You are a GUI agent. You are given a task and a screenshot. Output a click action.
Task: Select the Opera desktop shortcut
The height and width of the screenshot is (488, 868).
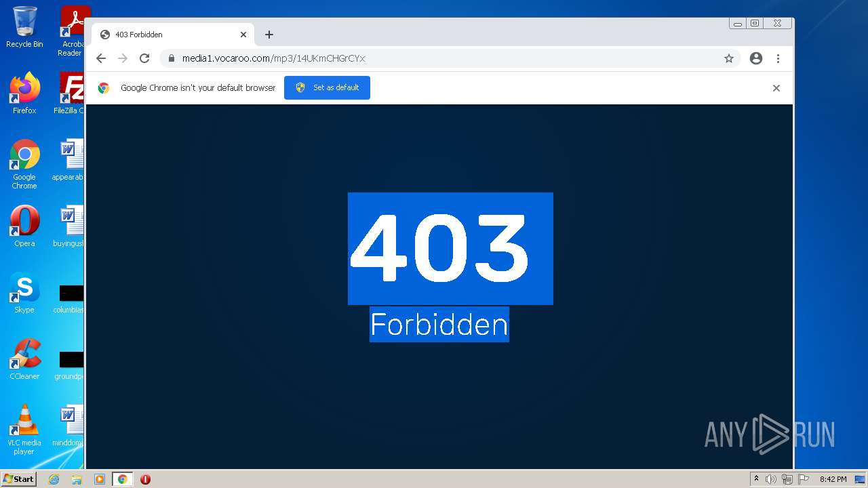[x=24, y=226]
